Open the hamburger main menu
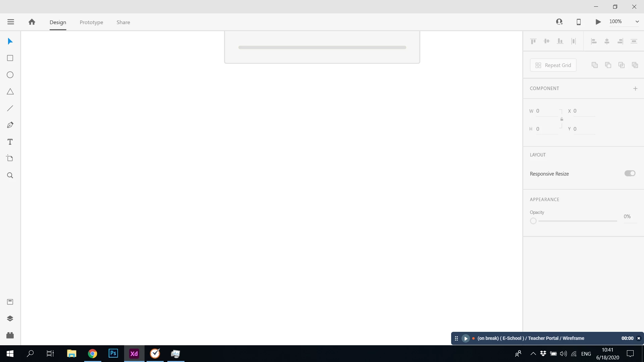This screenshot has height=362, width=644. pyautogui.click(x=11, y=22)
